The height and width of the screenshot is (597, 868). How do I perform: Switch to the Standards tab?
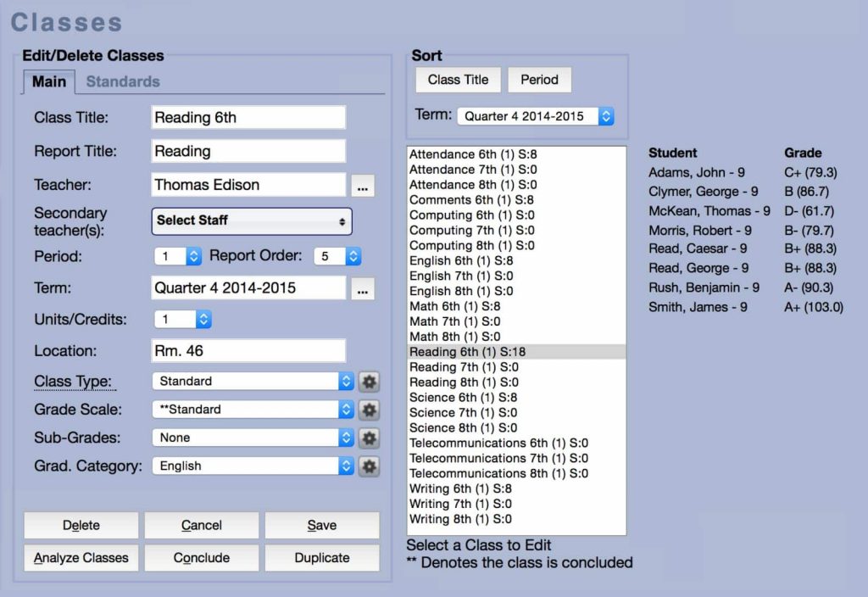[122, 82]
